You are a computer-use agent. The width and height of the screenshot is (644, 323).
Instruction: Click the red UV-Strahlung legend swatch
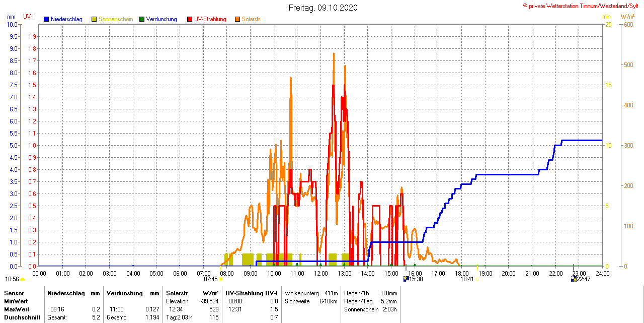coord(190,19)
